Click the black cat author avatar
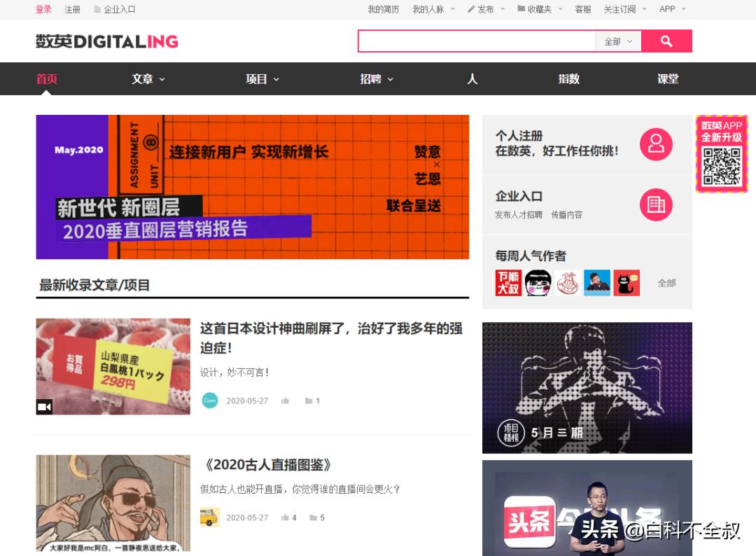The height and width of the screenshot is (556, 756). click(x=626, y=282)
